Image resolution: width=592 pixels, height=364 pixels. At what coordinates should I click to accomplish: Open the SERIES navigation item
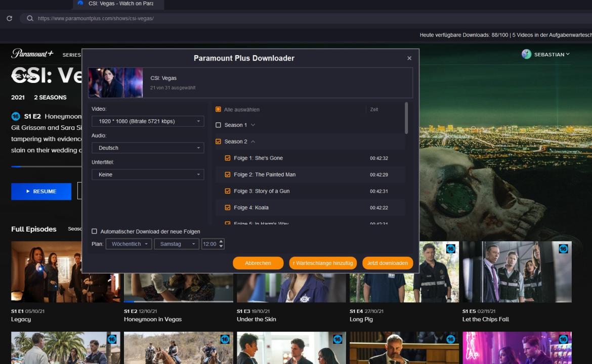(x=72, y=55)
